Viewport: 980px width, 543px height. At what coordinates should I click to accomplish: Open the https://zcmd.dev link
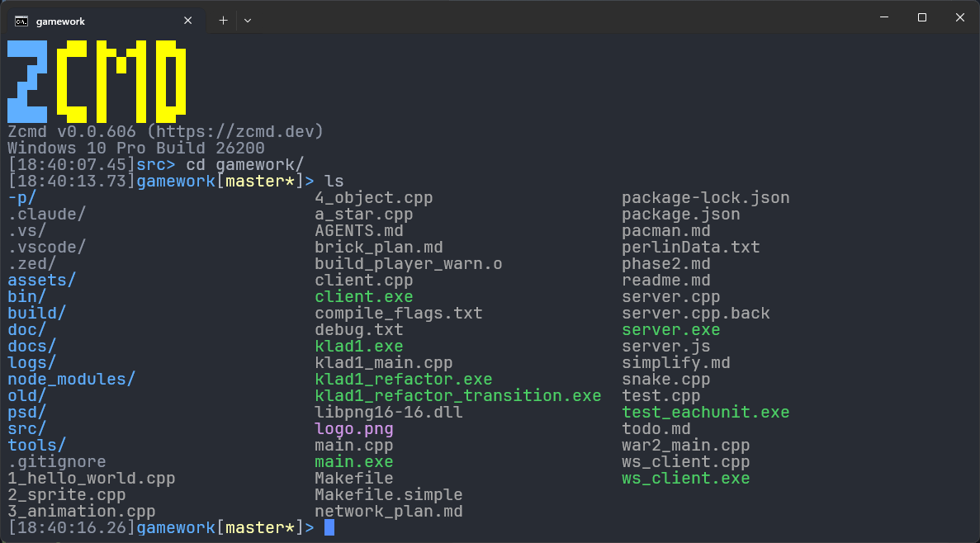[235, 132]
